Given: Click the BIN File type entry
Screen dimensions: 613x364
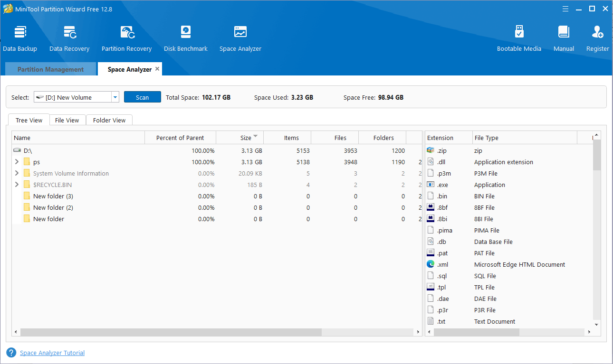Looking at the screenshot, I should point(484,196).
